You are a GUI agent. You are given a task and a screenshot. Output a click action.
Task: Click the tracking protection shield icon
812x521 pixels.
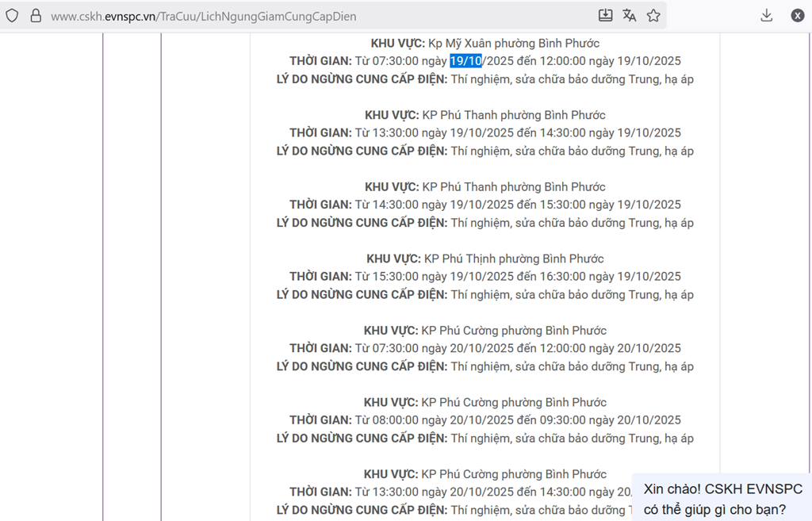click(12, 16)
